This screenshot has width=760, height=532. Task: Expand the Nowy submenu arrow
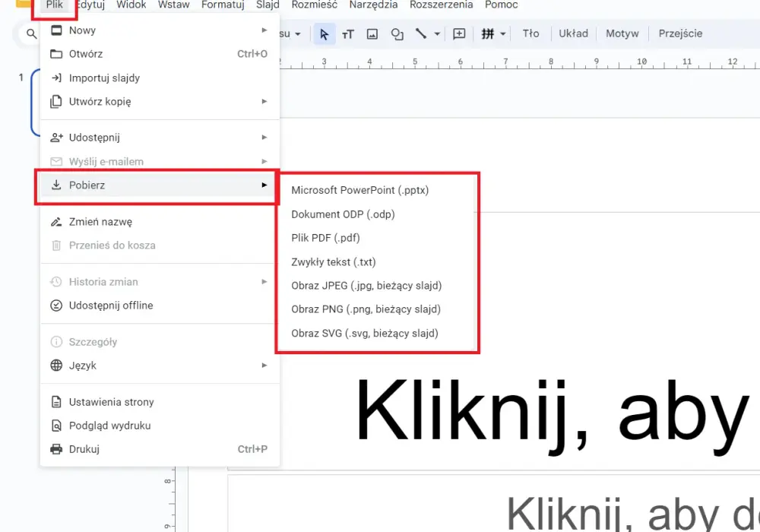pyautogui.click(x=264, y=30)
